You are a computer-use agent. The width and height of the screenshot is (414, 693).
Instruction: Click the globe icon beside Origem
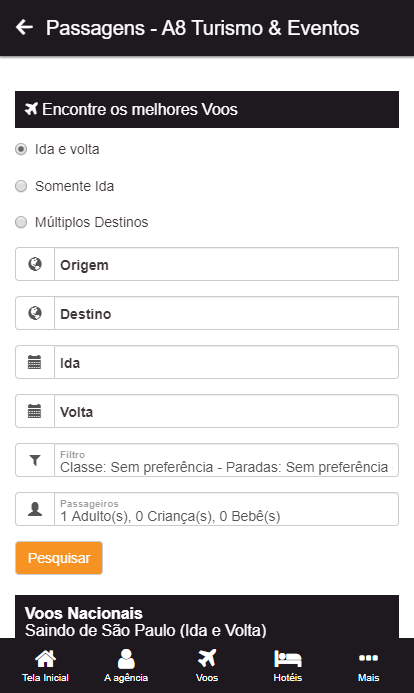pyautogui.click(x=35, y=264)
